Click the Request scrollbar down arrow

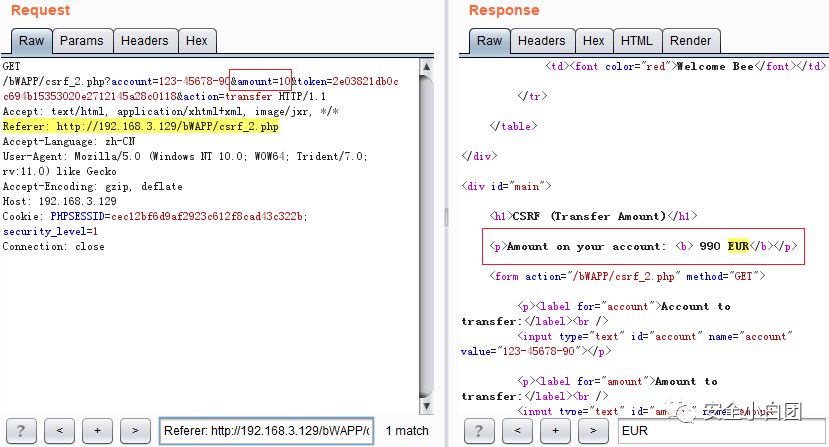[426, 406]
